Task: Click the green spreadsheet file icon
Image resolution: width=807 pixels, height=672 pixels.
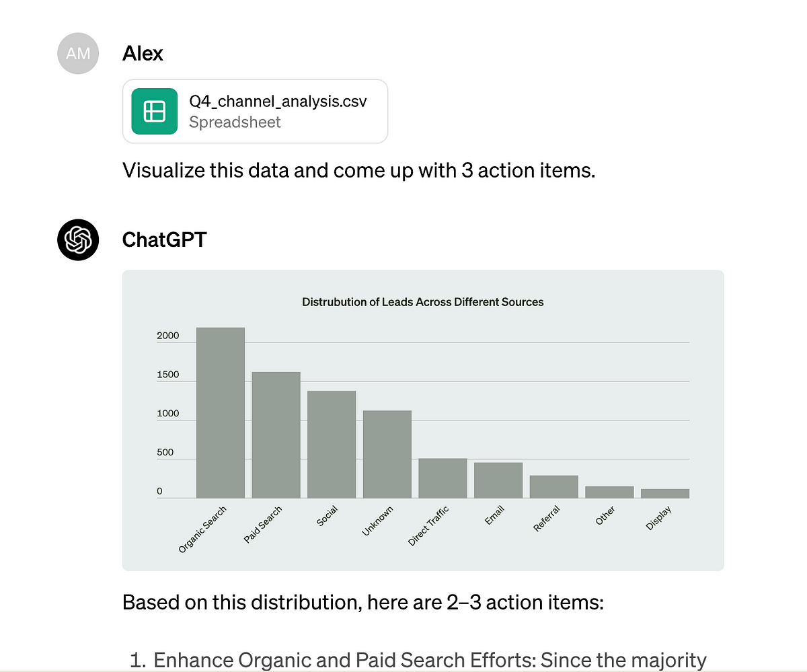Action: tap(154, 112)
